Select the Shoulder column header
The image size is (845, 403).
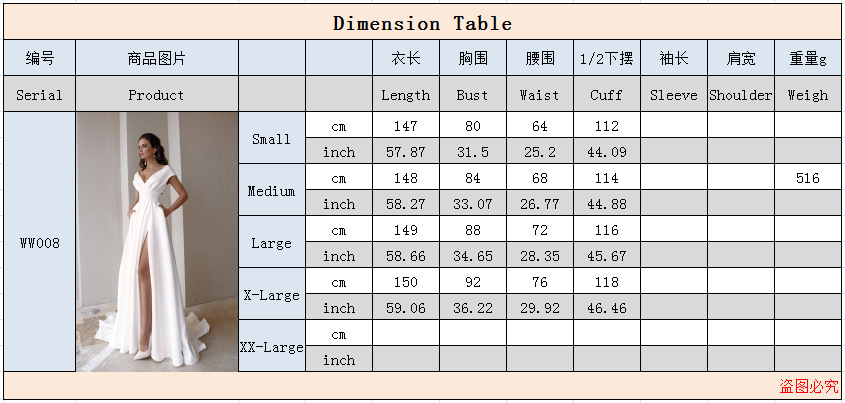pyautogui.click(x=740, y=95)
